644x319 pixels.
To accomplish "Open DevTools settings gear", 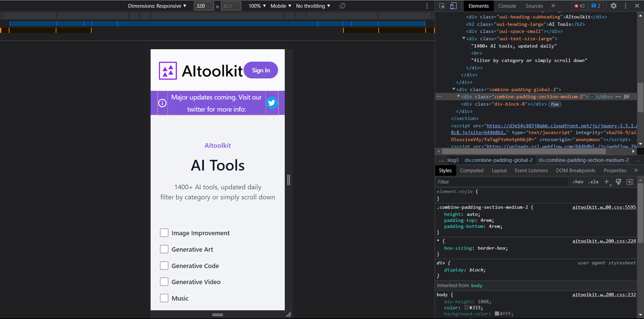I will coord(613,6).
